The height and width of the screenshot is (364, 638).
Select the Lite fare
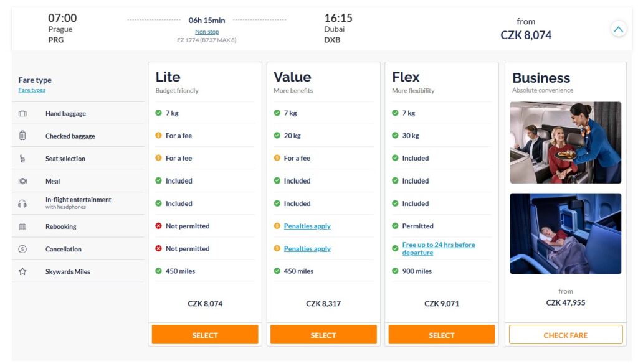pyautogui.click(x=205, y=335)
